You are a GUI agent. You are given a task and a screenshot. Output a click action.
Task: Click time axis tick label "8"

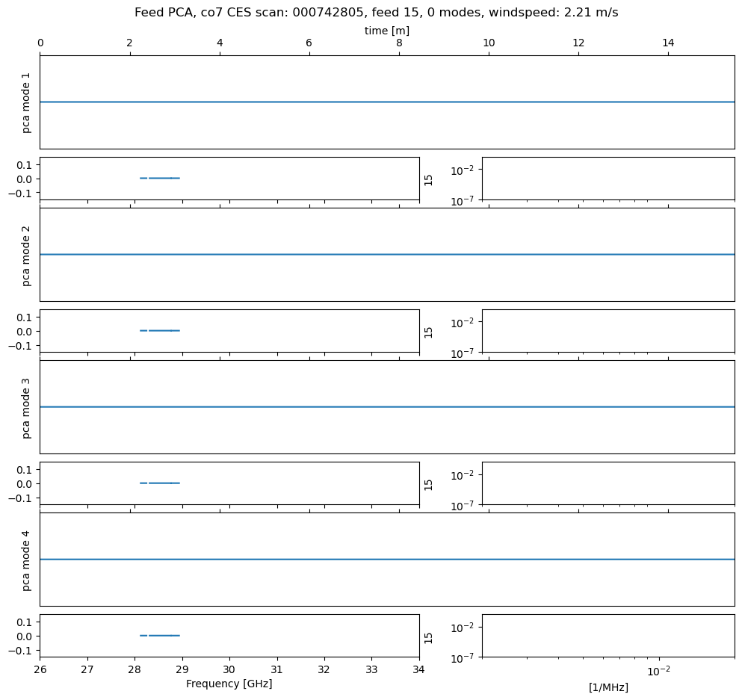(399, 43)
